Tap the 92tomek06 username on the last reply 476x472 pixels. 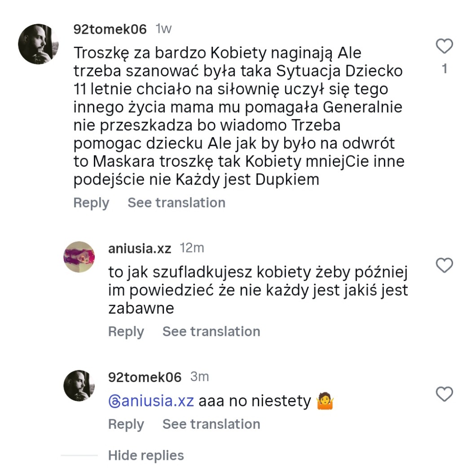[x=145, y=377]
